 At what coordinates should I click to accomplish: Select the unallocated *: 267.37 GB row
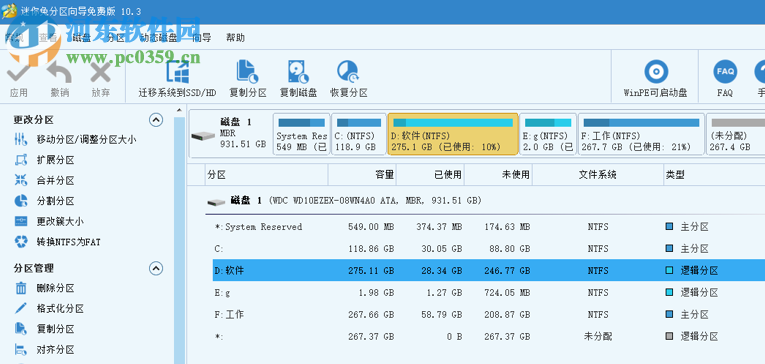(489, 337)
